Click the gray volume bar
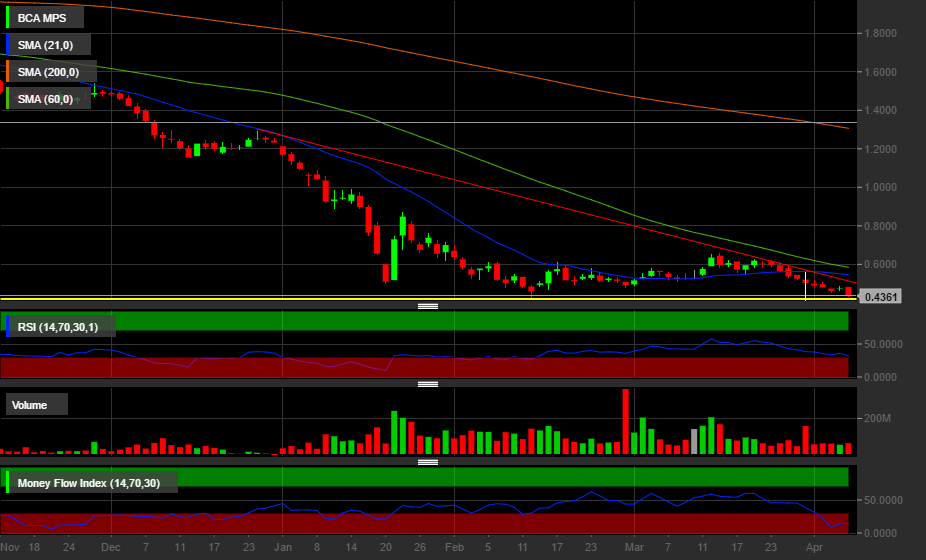This screenshot has width=926, height=560. coord(694,441)
